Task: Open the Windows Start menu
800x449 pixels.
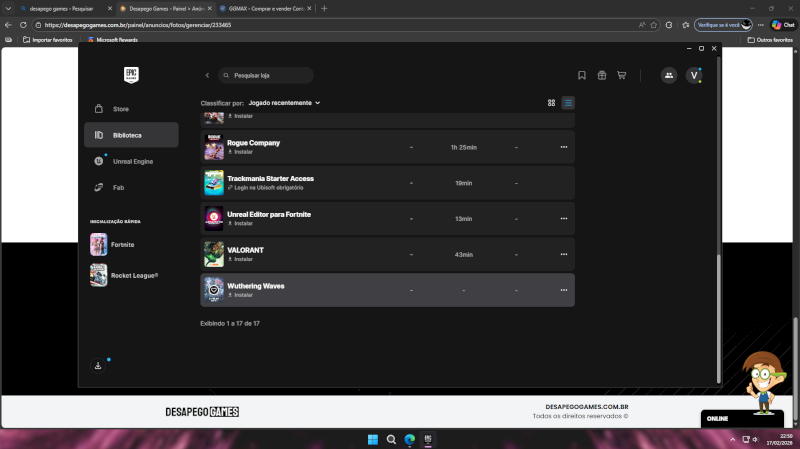Action: [373, 439]
